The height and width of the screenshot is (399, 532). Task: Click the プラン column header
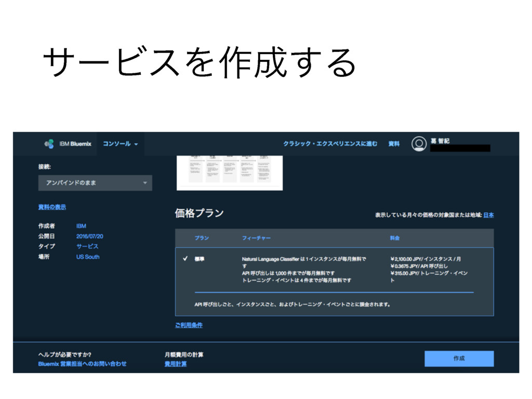coord(202,238)
